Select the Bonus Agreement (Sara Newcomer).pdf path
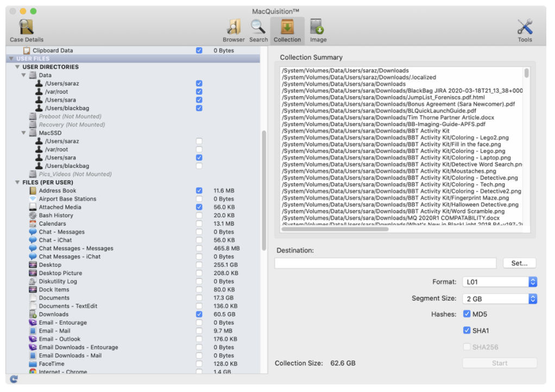The width and height of the screenshot is (555, 392). tap(398, 104)
